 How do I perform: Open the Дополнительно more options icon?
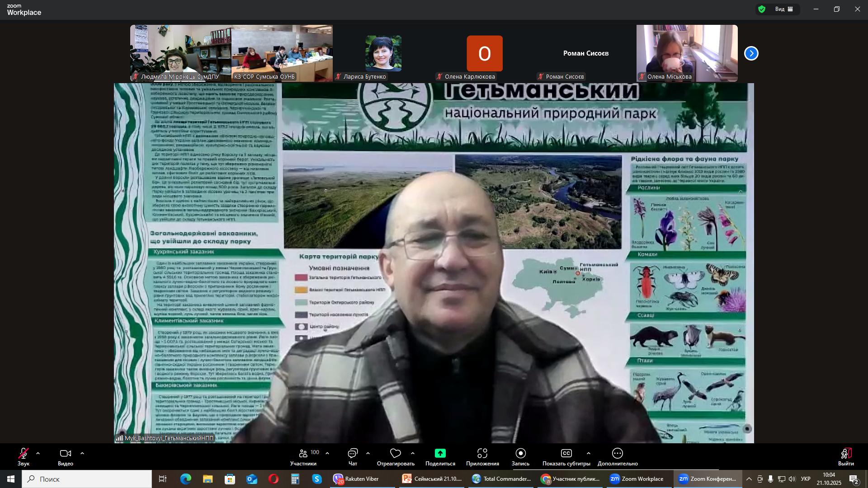click(618, 454)
